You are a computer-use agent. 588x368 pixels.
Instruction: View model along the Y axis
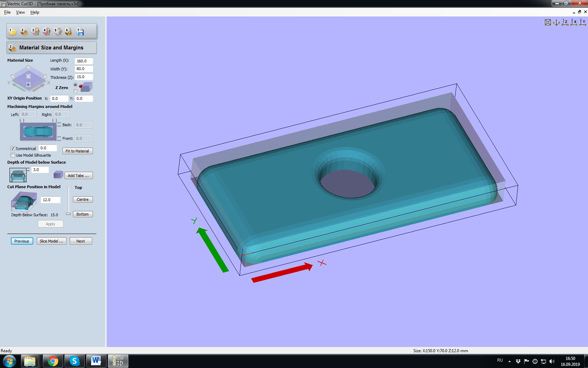pyautogui.click(x=582, y=22)
